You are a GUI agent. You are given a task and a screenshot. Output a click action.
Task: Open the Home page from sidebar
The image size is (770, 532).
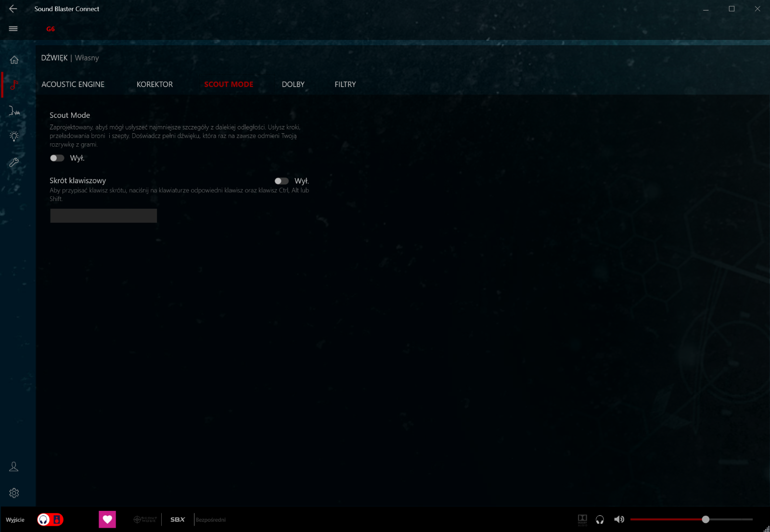14,60
